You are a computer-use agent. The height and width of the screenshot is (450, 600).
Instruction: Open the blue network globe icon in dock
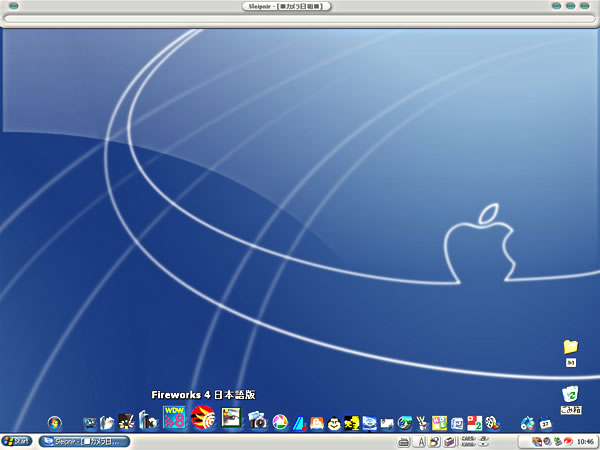coord(370,423)
